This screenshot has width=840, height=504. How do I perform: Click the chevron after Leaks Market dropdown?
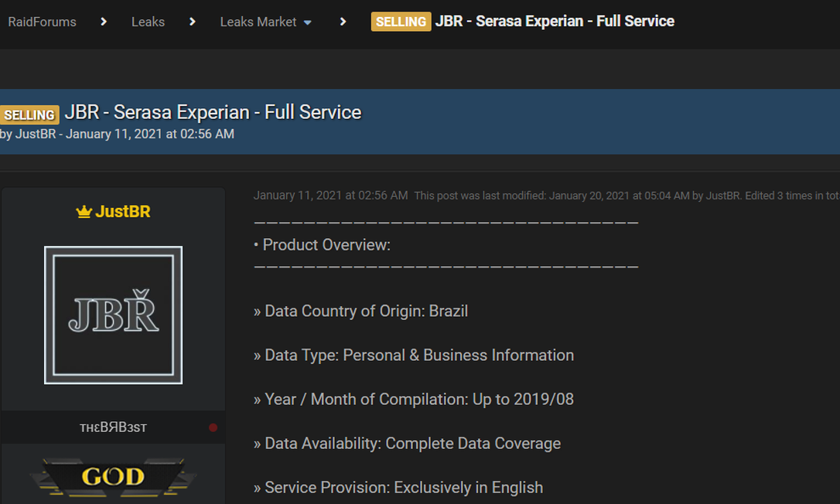click(343, 22)
